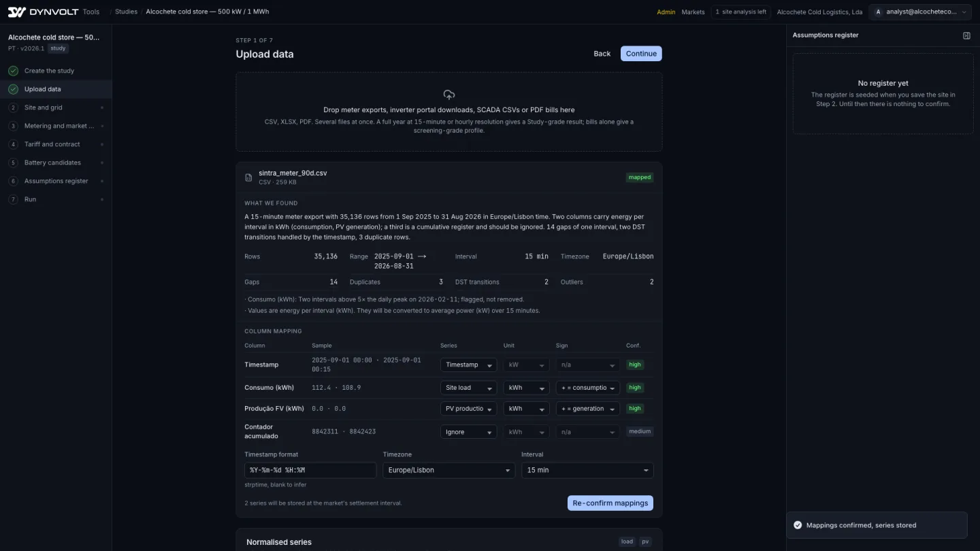Click the Continue button
This screenshot has height=551, width=980.
click(x=641, y=54)
